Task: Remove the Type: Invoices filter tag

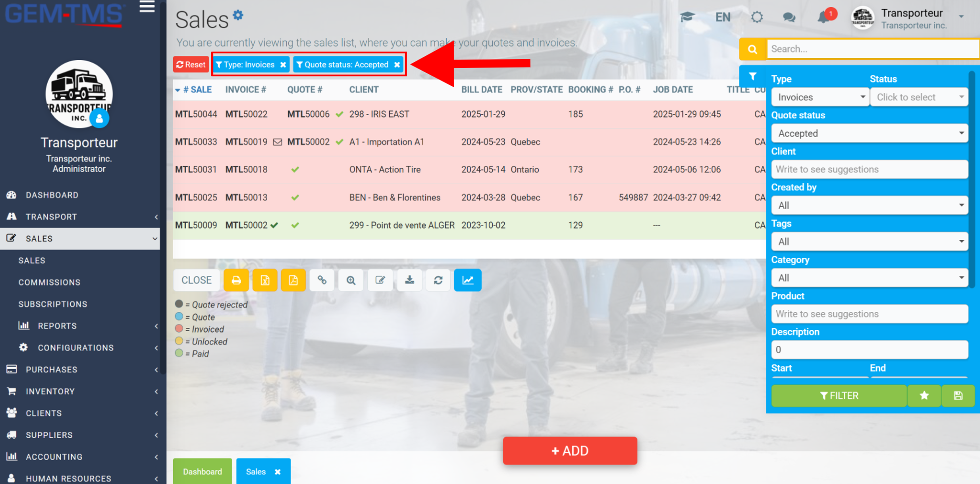Action: (x=283, y=65)
